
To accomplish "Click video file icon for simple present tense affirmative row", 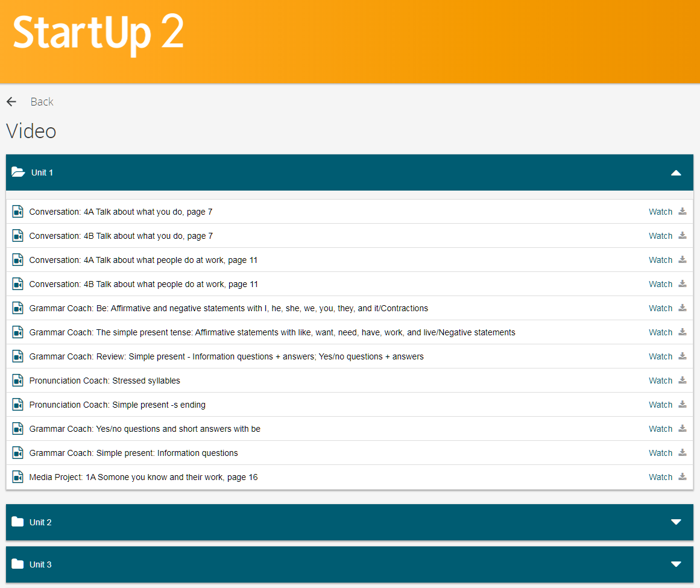I will tap(18, 332).
